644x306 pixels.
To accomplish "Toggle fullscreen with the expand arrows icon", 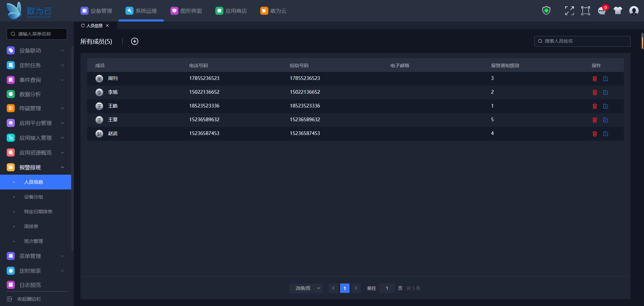I will tap(569, 11).
